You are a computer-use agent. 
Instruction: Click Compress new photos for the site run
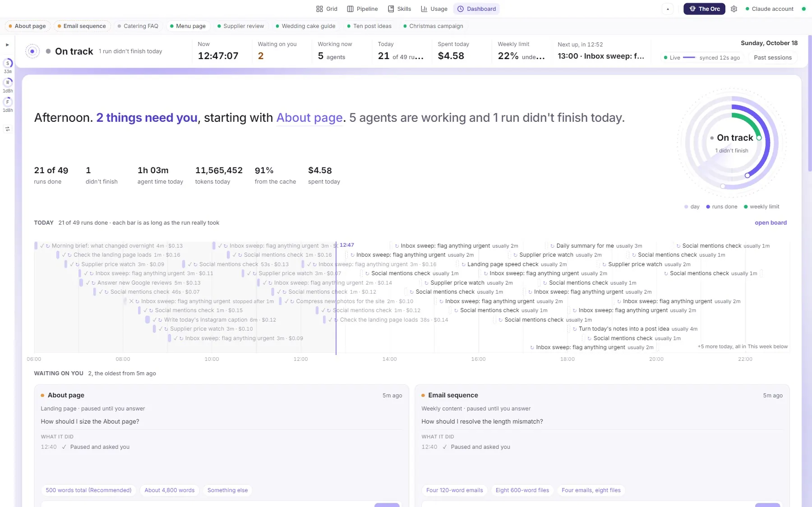pos(347,301)
